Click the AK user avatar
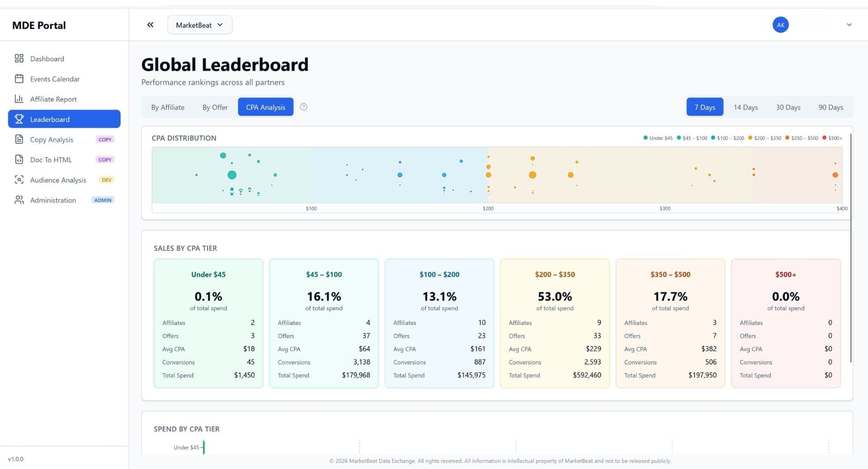 780,25
